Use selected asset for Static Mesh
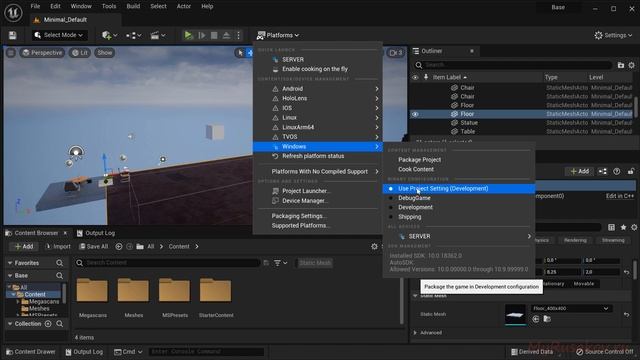Image resolution: width=640 pixels, height=360 pixels. tap(536, 319)
